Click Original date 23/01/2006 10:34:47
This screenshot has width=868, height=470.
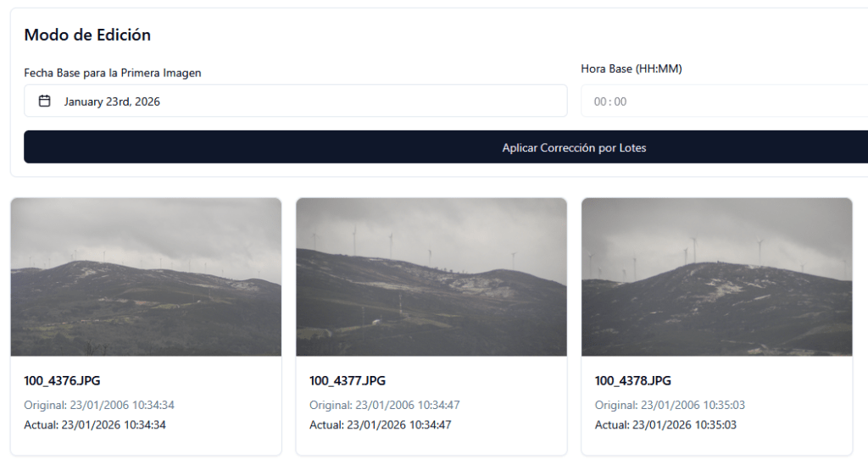coord(385,406)
